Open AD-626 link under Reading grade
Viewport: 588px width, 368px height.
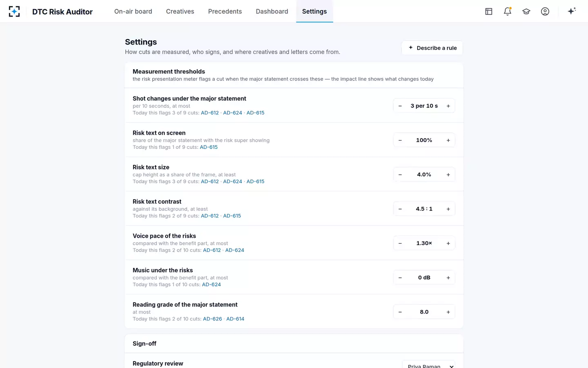[212, 319]
